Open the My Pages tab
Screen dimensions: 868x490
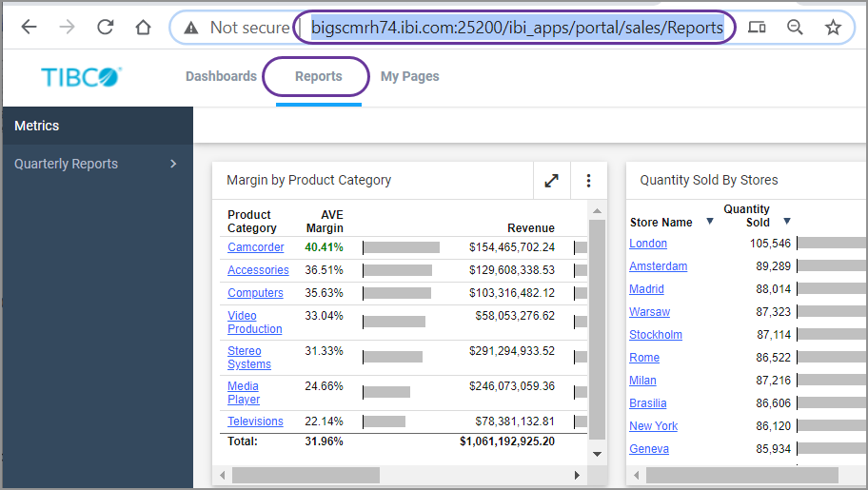click(x=409, y=76)
